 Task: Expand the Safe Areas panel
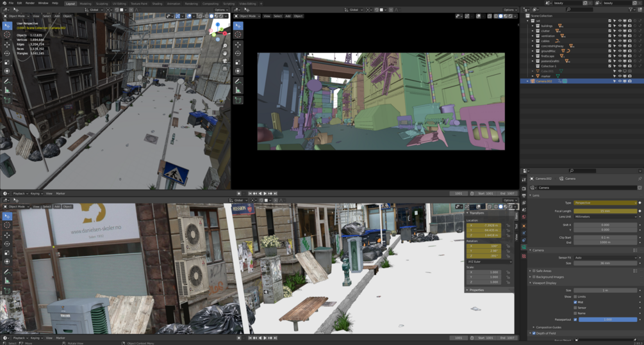point(530,271)
